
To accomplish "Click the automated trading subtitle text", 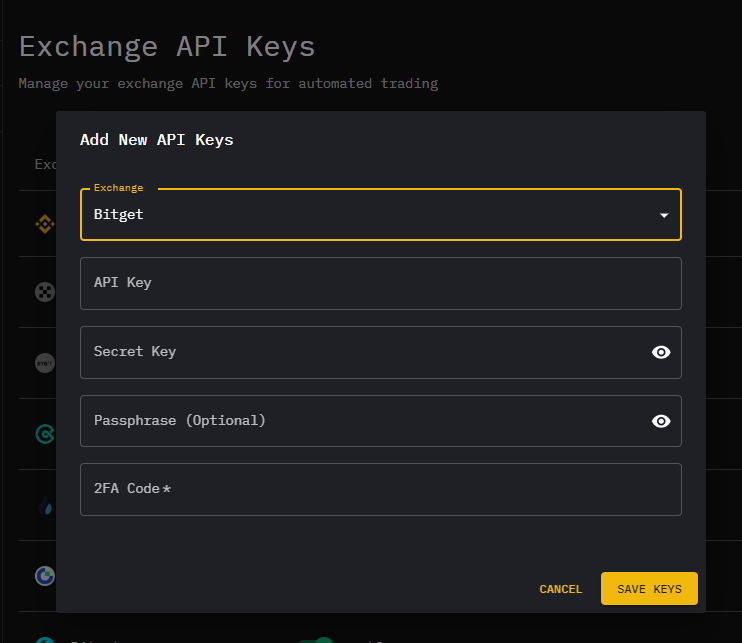I will tap(228, 83).
